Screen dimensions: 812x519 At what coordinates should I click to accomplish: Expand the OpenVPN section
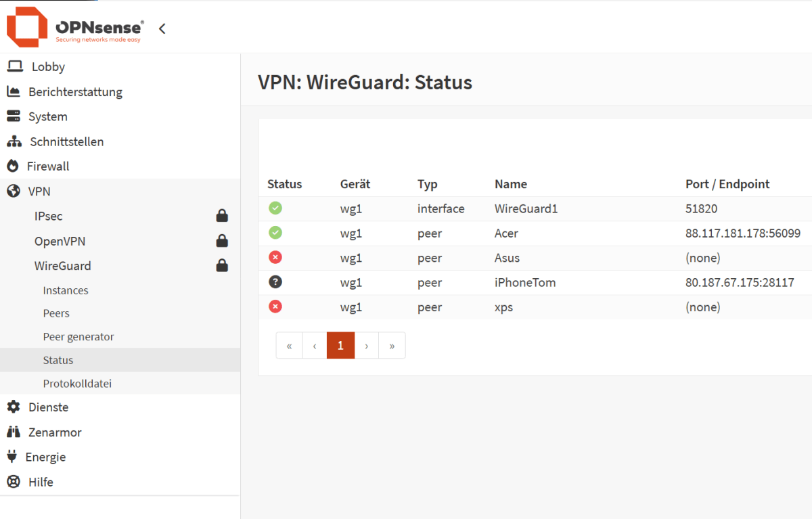59,241
